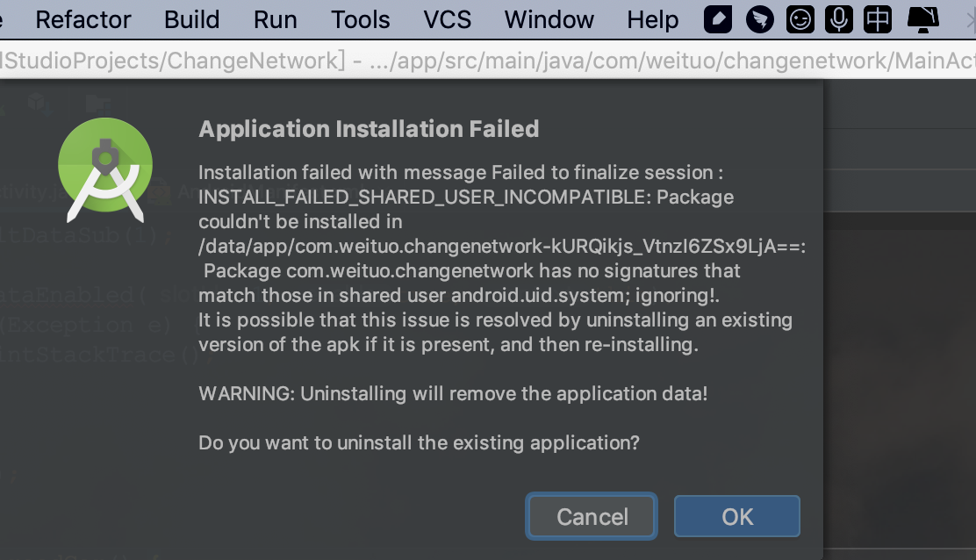The height and width of the screenshot is (560, 976).
Task: Open the display mirroring icon in the menu bar
Action: [x=922, y=18]
